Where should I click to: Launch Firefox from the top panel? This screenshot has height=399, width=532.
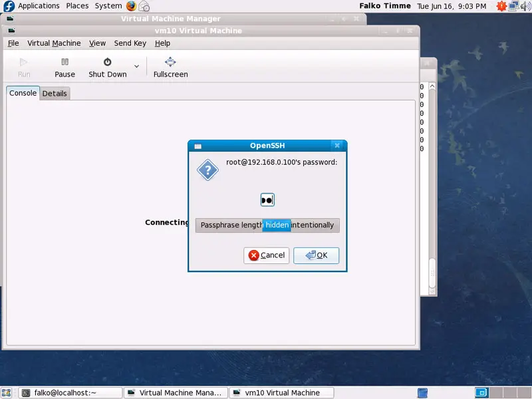tap(131, 6)
